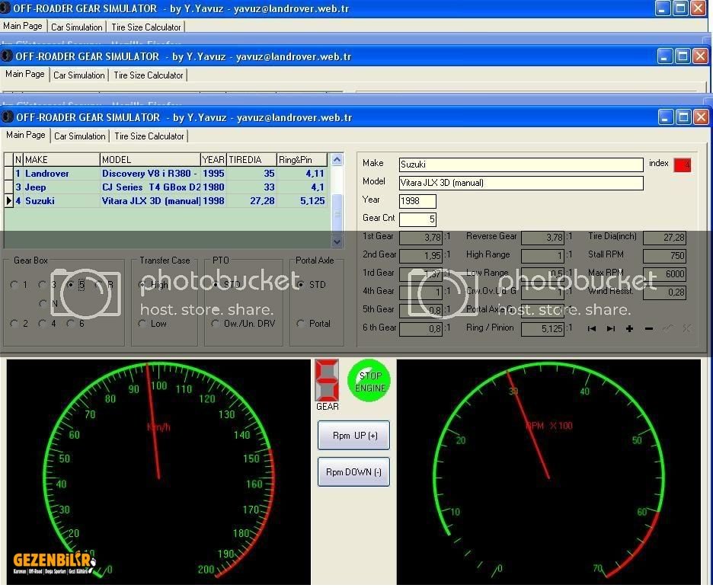
Task: Click the greyed cancel-edit X icon
Action: pyautogui.click(x=686, y=328)
